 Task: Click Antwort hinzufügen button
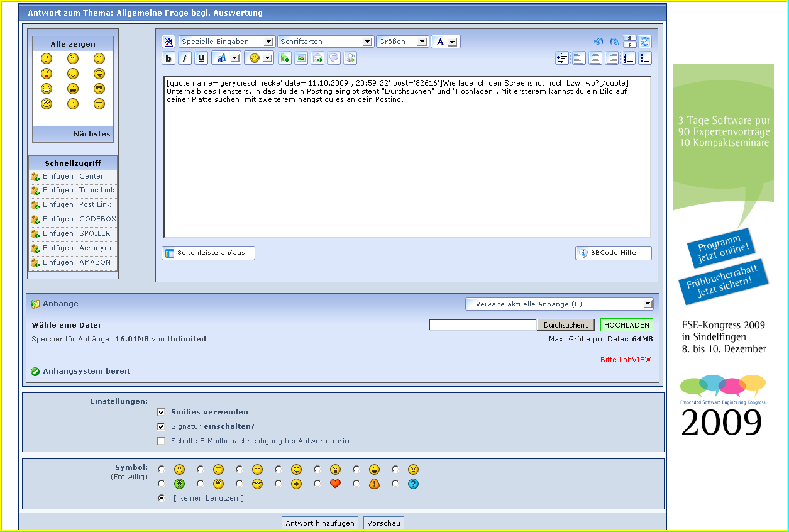pos(320,523)
